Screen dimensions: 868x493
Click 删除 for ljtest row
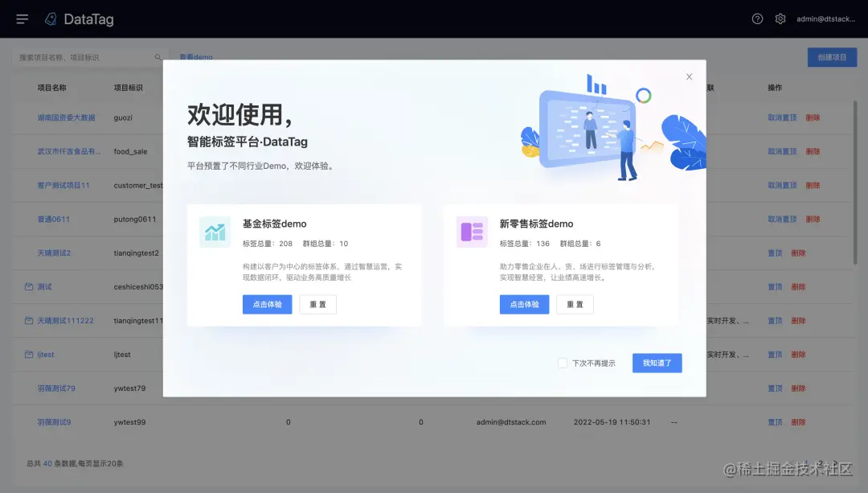point(798,355)
